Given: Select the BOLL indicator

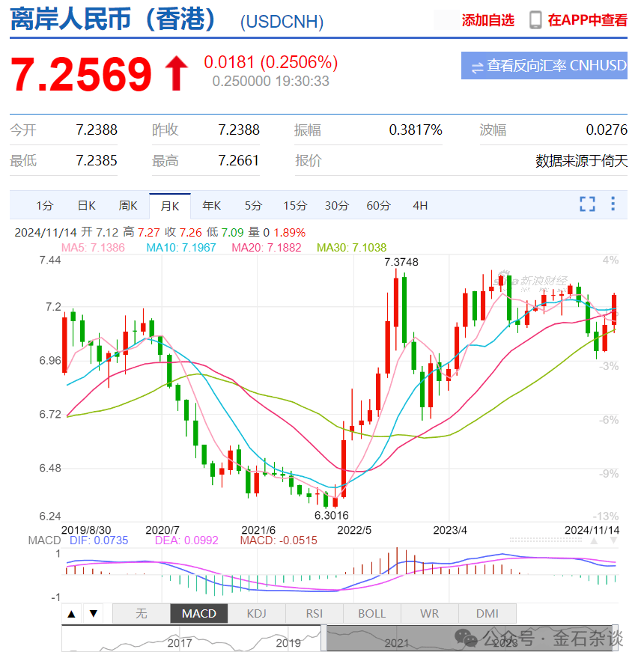Looking at the screenshot, I should pos(371,613).
